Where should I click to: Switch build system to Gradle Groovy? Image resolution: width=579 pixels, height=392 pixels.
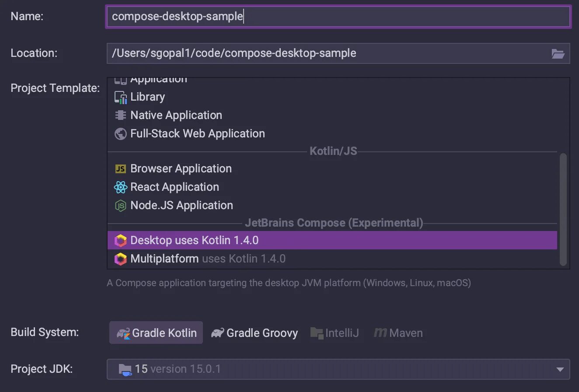pos(255,333)
